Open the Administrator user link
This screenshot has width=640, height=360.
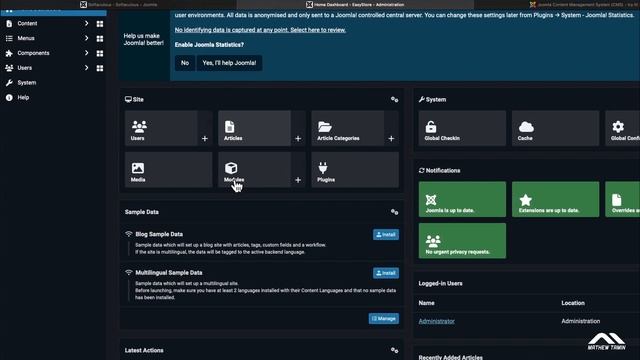436,321
